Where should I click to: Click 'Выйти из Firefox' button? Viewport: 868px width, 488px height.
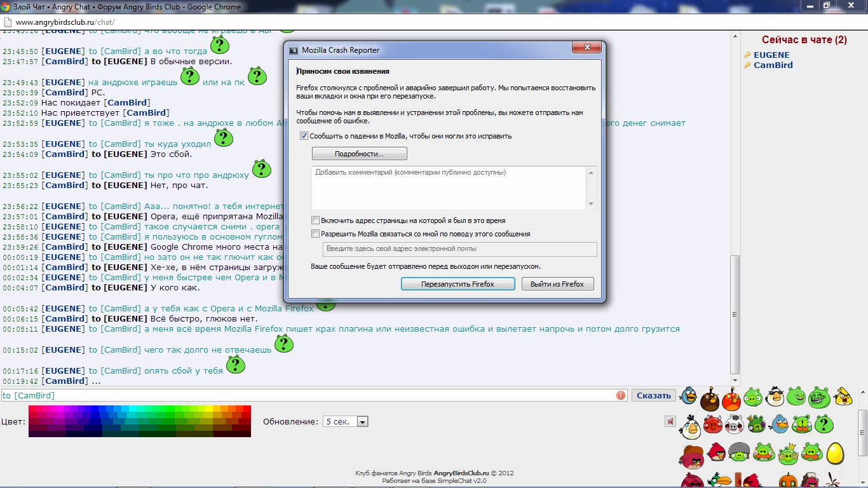pos(557,284)
